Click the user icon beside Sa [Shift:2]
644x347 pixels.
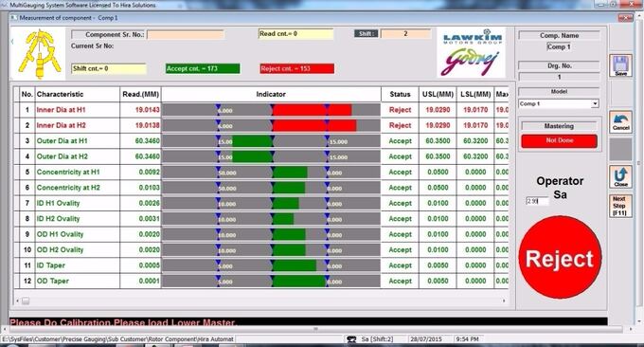click(351, 339)
